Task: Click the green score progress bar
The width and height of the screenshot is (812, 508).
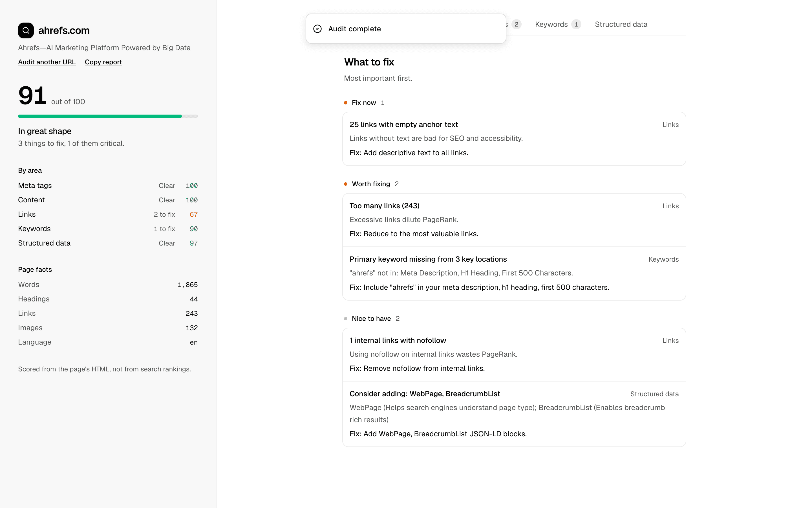Action: point(108,116)
